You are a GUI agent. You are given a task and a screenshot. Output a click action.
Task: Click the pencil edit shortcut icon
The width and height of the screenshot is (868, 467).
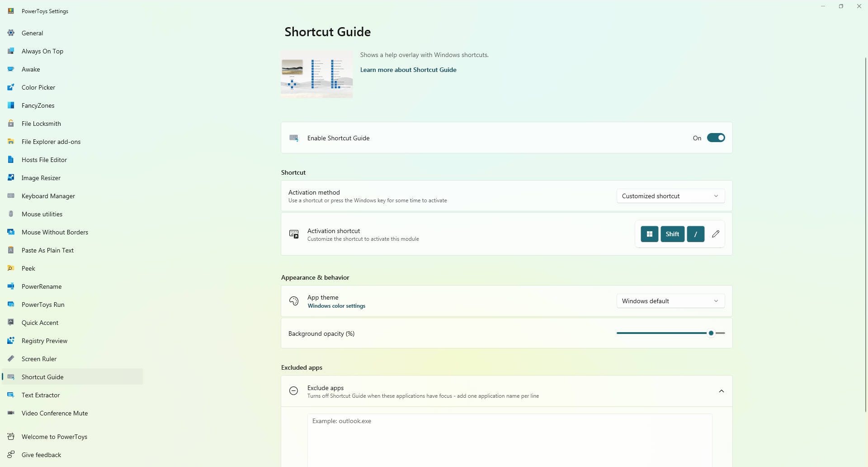coord(715,234)
